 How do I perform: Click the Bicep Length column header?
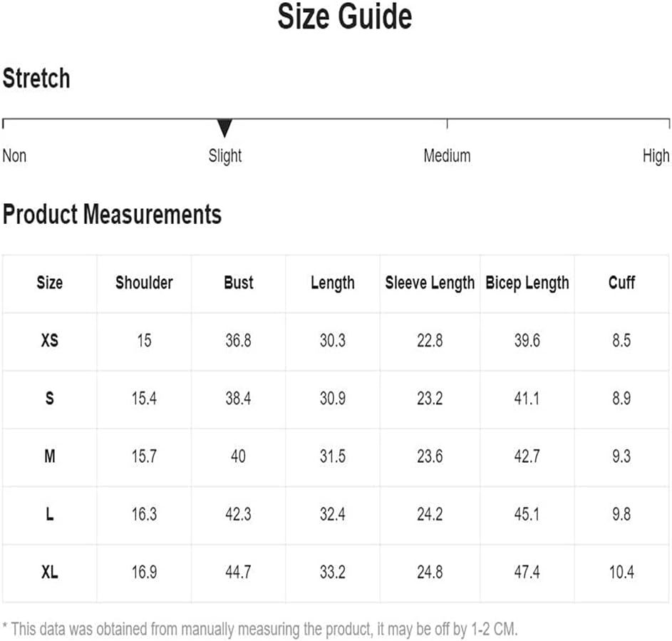(x=527, y=283)
